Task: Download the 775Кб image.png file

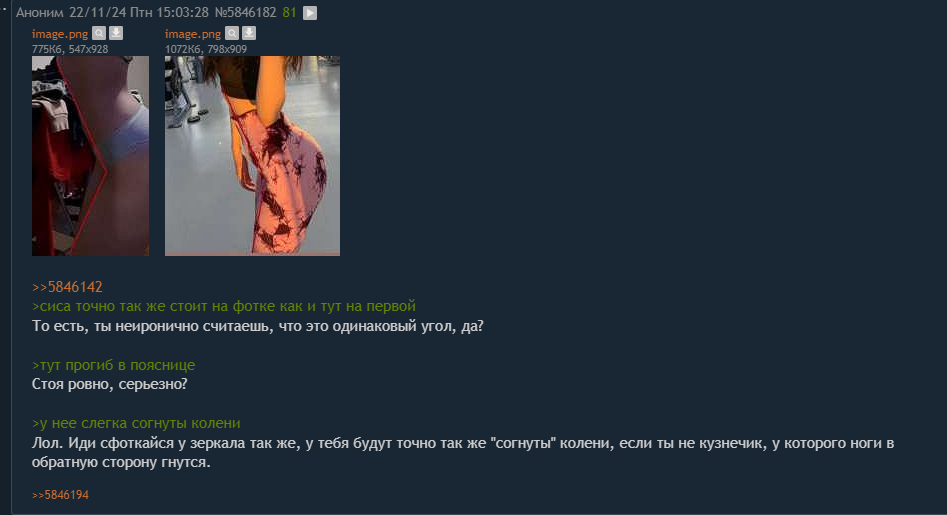Action: 116,33
